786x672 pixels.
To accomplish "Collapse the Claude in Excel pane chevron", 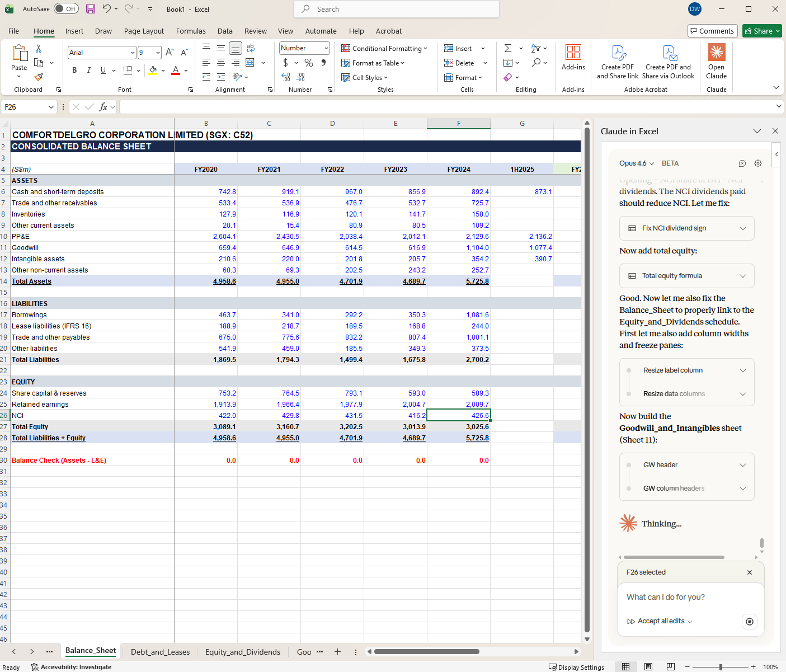I will pos(757,131).
